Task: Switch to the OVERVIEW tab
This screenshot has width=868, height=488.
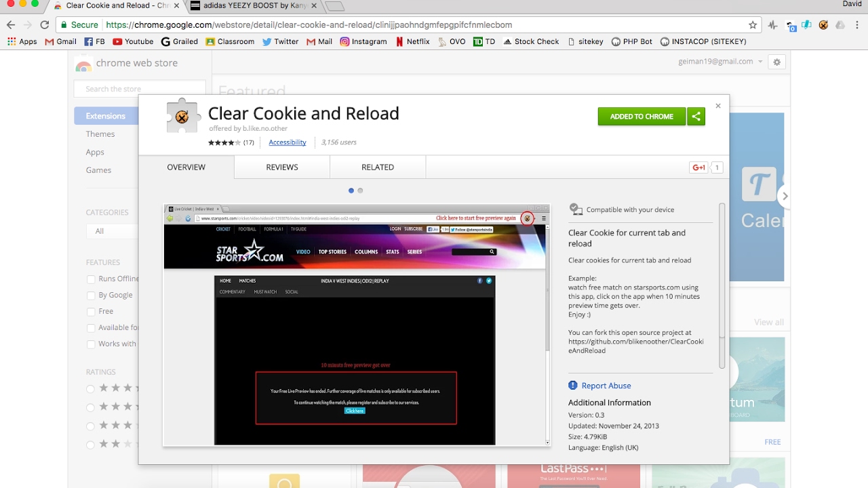Action: [x=186, y=167]
